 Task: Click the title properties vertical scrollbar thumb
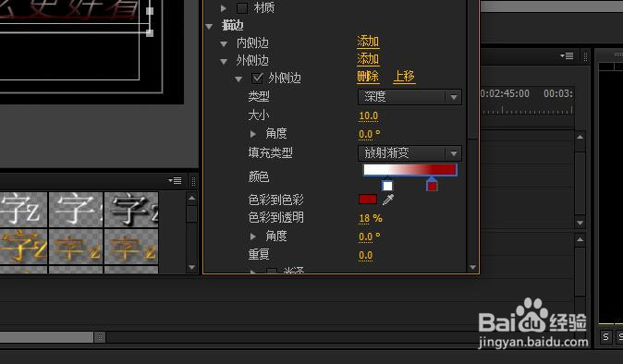point(472,69)
